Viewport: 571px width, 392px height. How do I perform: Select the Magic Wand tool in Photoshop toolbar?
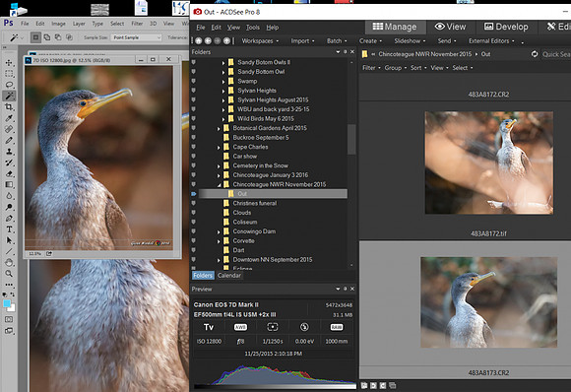9,96
